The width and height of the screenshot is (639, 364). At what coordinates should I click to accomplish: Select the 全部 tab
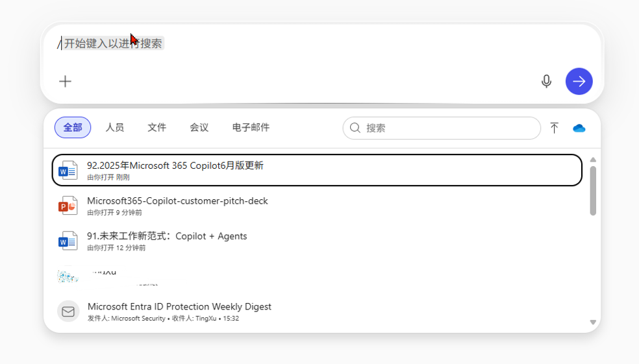pyautogui.click(x=73, y=127)
